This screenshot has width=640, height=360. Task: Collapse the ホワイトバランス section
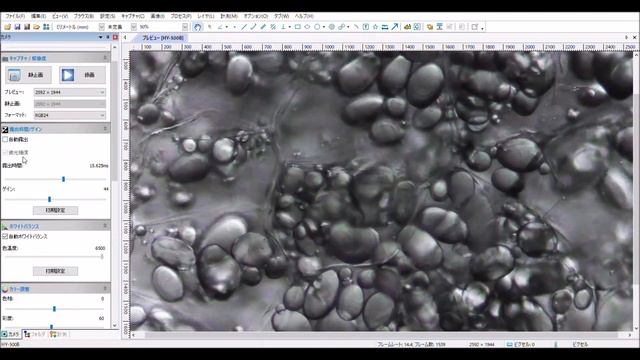tap(105, 226)
